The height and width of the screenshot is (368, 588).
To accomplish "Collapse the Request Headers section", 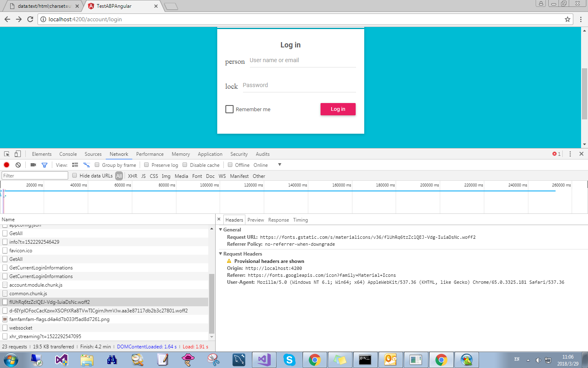I will click(220, 254).
